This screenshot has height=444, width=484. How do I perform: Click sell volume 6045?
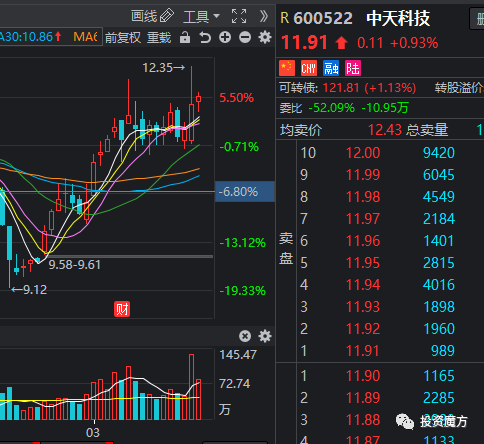point(439,175)
